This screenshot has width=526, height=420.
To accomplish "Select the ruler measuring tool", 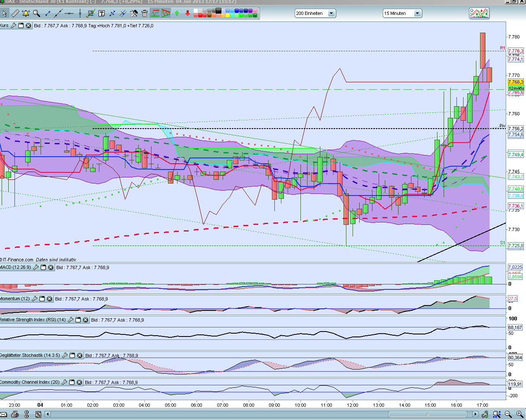I will pos(15,13).
